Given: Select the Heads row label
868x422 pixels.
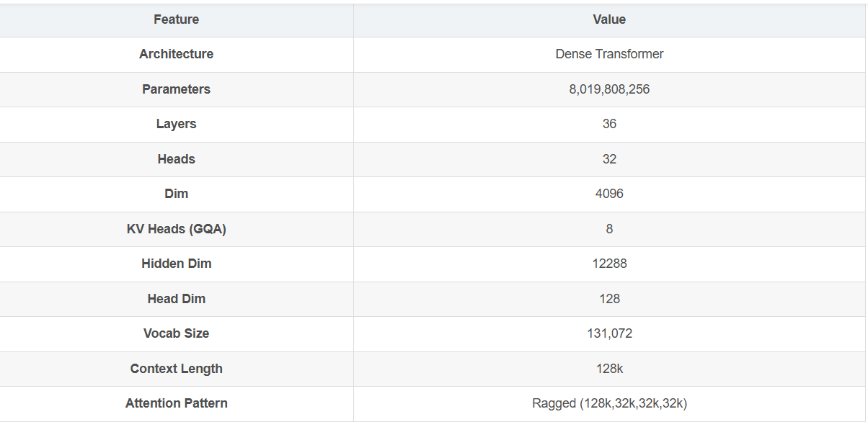Looking at the screenshot, I should click(176, 159).
